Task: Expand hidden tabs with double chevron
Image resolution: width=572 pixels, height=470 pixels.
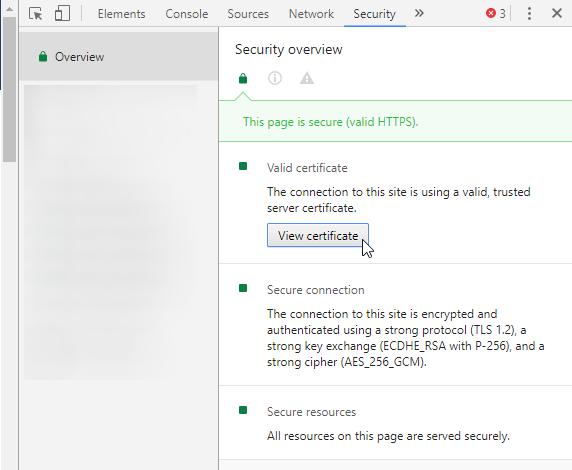Action: pos(419,14)
